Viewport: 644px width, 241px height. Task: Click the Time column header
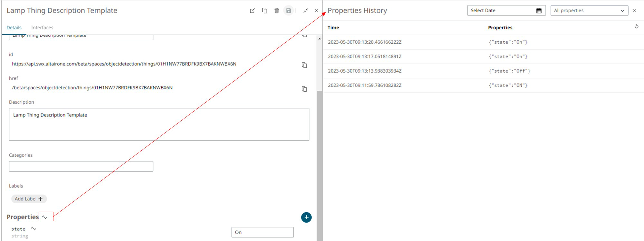(333, 28)
